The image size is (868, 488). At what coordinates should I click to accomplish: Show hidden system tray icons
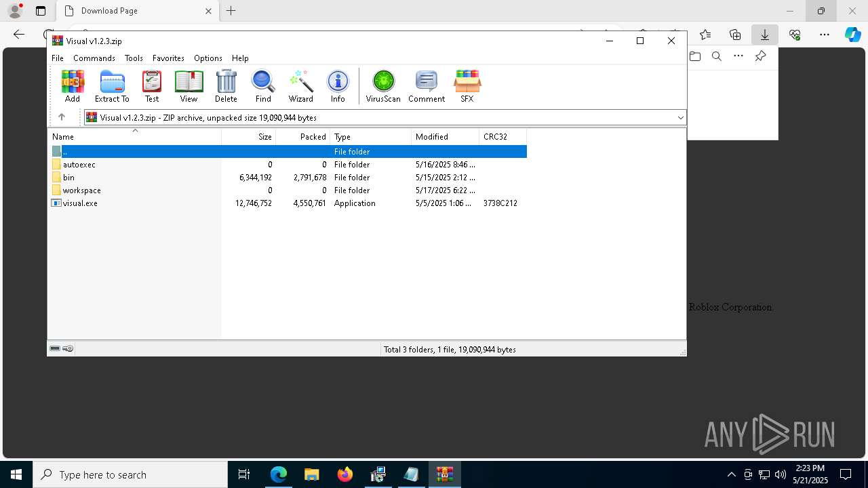click(731, 474)
